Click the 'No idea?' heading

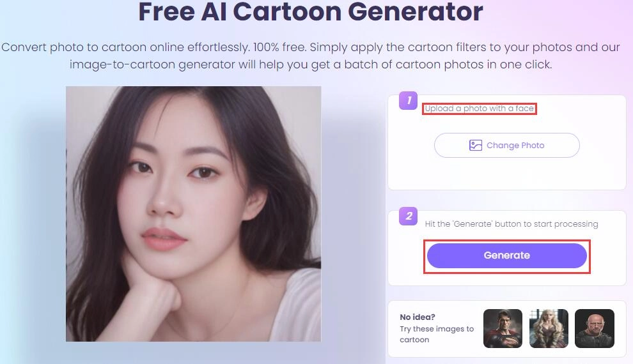click(x=418, y=317)
